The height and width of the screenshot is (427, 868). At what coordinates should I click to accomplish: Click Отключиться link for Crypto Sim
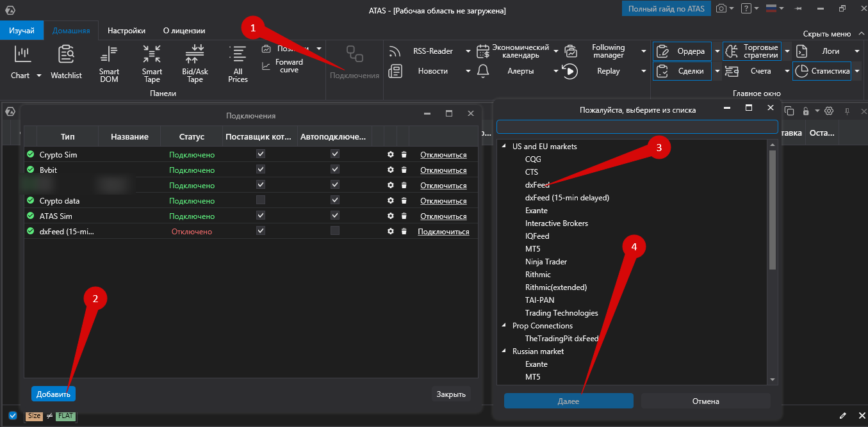(x=443, y=155)
